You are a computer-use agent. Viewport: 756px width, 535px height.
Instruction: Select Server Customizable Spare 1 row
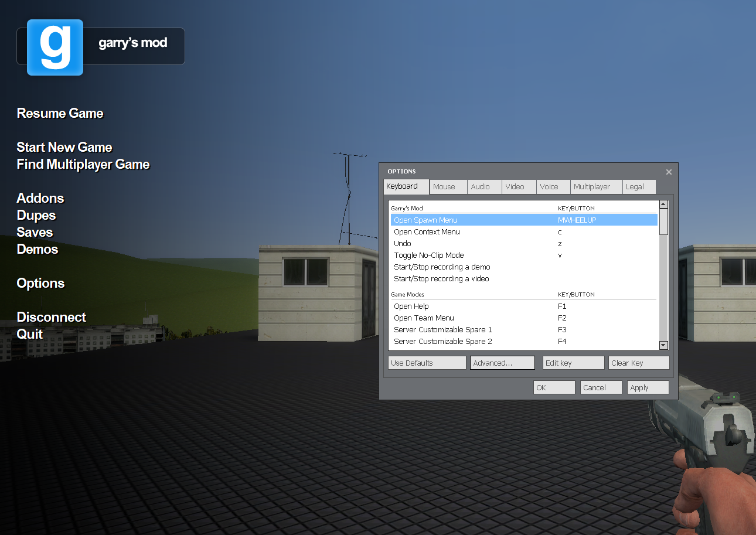(524, 329)
